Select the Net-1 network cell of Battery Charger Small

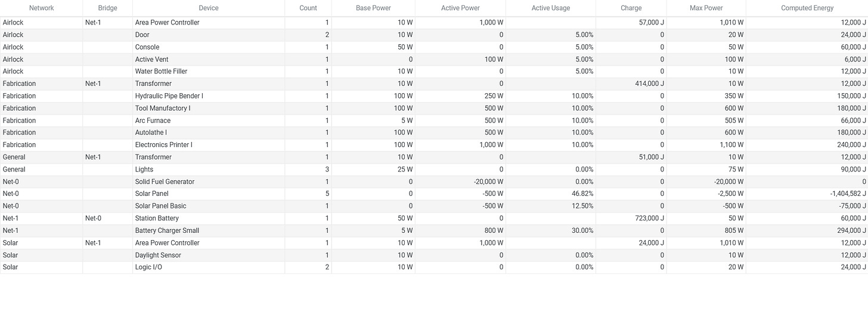coord(41,231)
